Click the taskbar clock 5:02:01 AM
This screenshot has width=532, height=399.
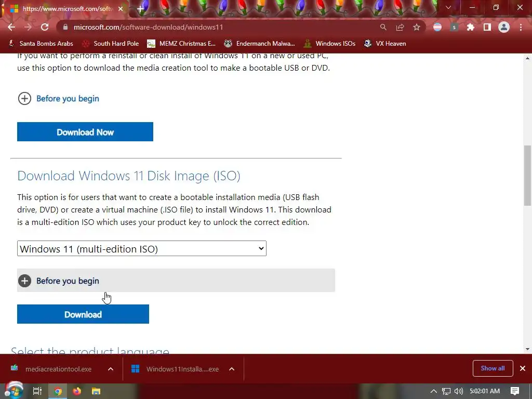pyautogui.click(x=485, y=391)
